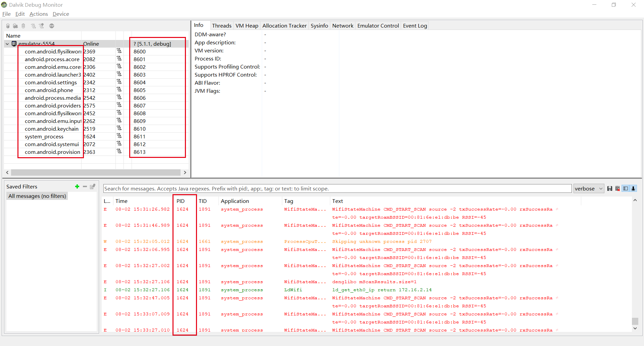Click the edit saved filter icon
Viewport: 644px width, 346px height.
click(93, 186)
